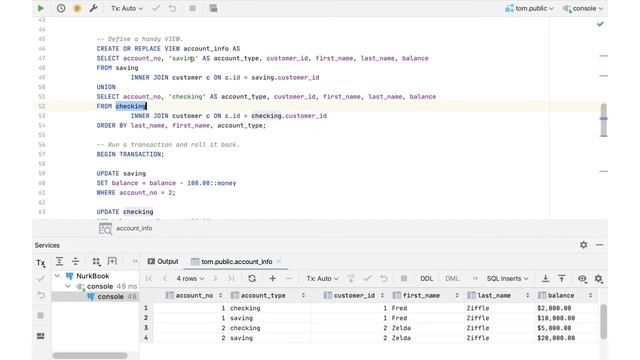Viewport: 640px width, 360px height.
Task: Switch to the Output tab
Action: click(163, 262)
